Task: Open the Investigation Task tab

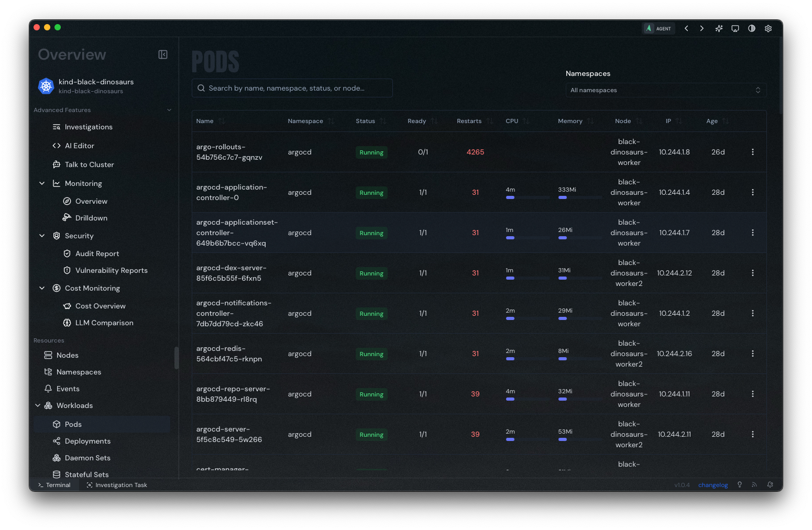Action: (117, 485)
